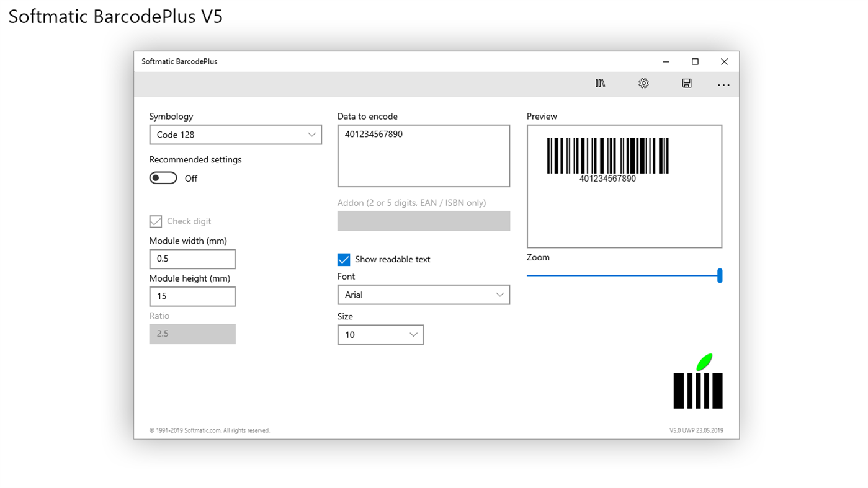Open settings with the gear icon
The image size is (868, 488).
coord(643,82)
